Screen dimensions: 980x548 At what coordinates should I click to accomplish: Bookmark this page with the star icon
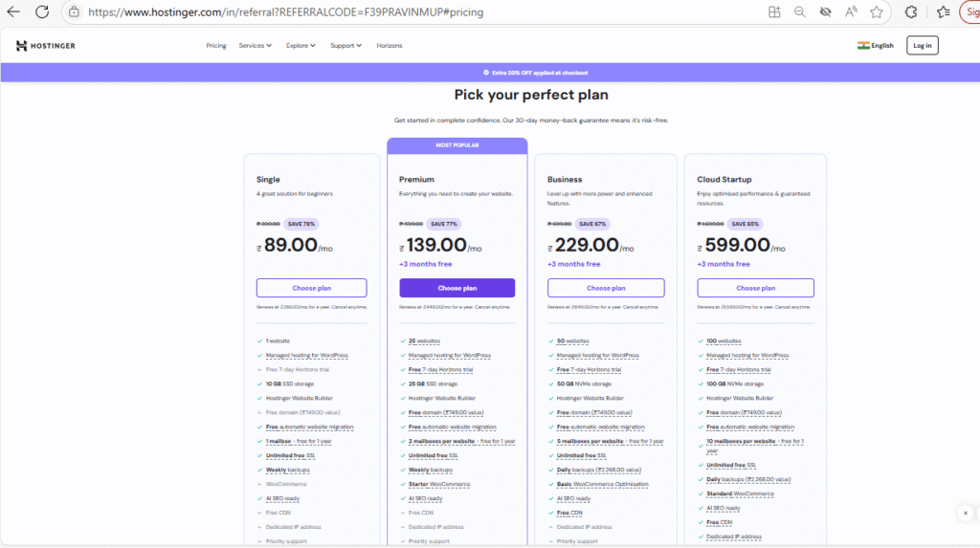click(x=876, y=12)
